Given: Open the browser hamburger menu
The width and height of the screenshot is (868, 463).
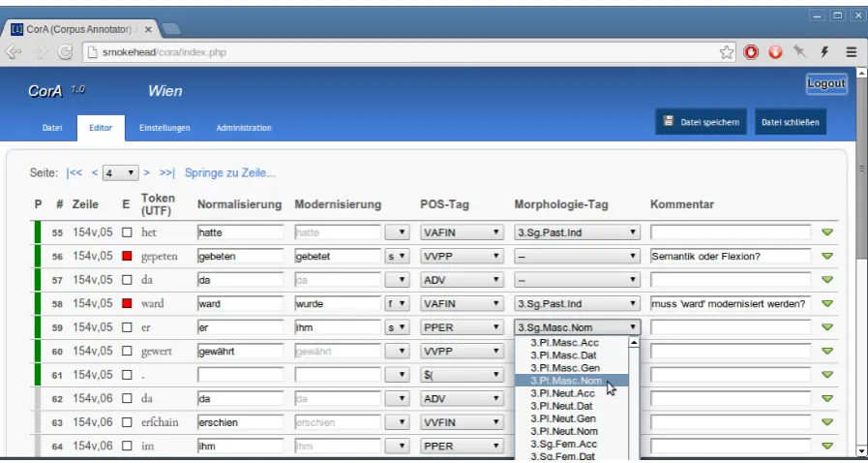Looking at the screenshot, I should coord(852,52).
